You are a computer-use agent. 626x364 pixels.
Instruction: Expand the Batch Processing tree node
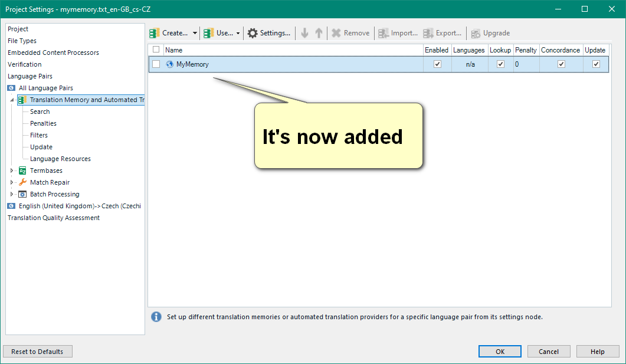[x=12, y=194]
